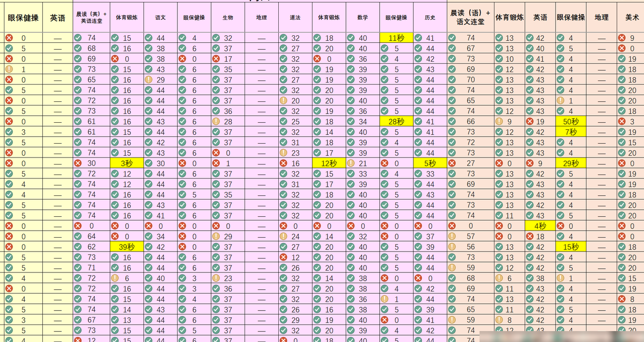644x342 pixels.
Task: Click value 34 in the 语文 column
Action: tap(161, 236)
